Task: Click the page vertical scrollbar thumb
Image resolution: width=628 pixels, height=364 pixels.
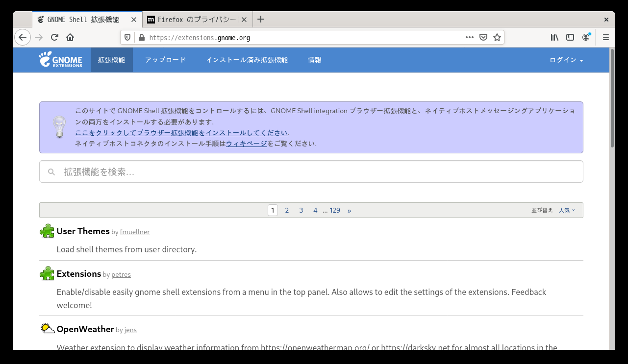Action: pyautogui.click(x=612, y=98)
